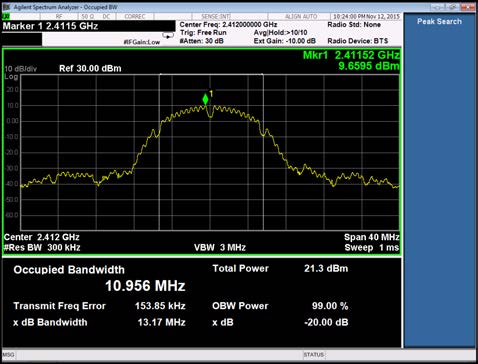Click the green marker 1 diamond on the trace
Image resolution: width=478 pixels, height=364 pixels.
205,99
